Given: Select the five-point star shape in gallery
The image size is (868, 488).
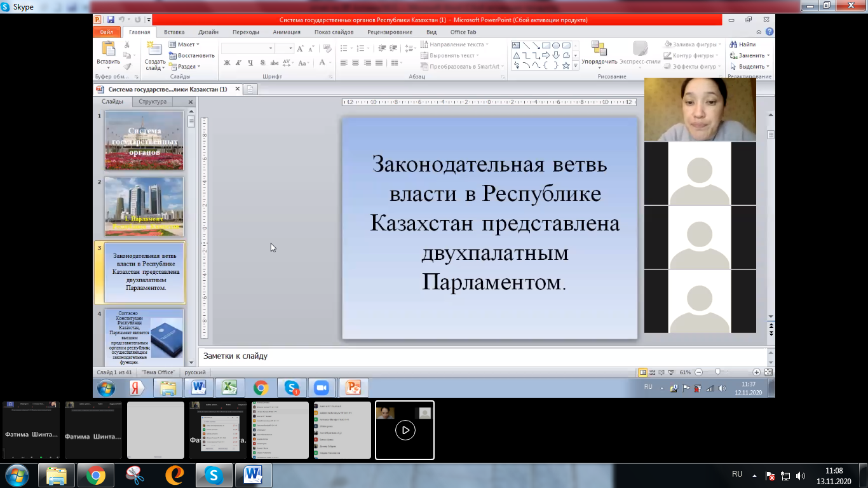Looking at the screenshot, I should [566, 65].
